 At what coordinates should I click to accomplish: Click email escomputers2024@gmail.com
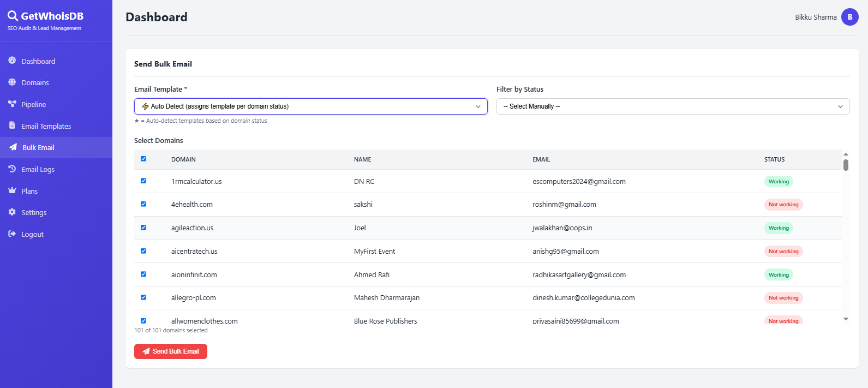(579, 181)
